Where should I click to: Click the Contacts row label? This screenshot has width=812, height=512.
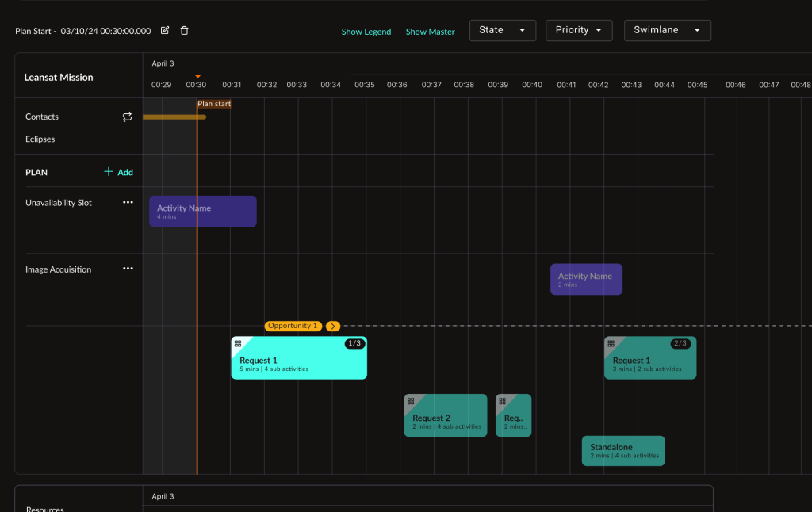(x=42, y=117)
